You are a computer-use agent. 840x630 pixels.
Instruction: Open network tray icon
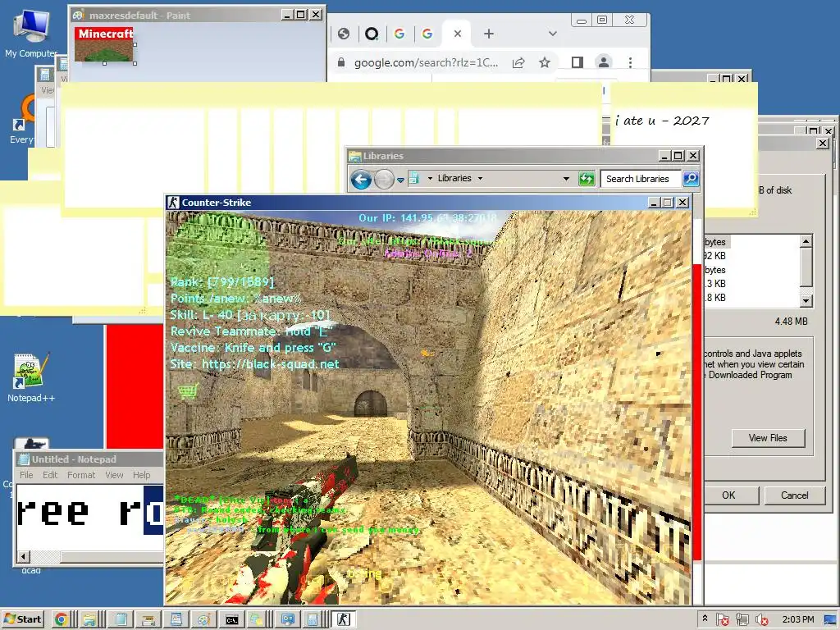coord(742,619)
